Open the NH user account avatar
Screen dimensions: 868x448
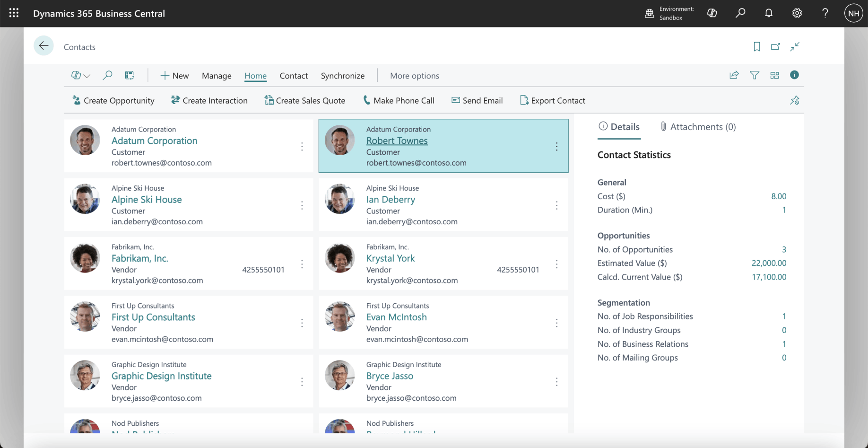[x=854, y=13]
